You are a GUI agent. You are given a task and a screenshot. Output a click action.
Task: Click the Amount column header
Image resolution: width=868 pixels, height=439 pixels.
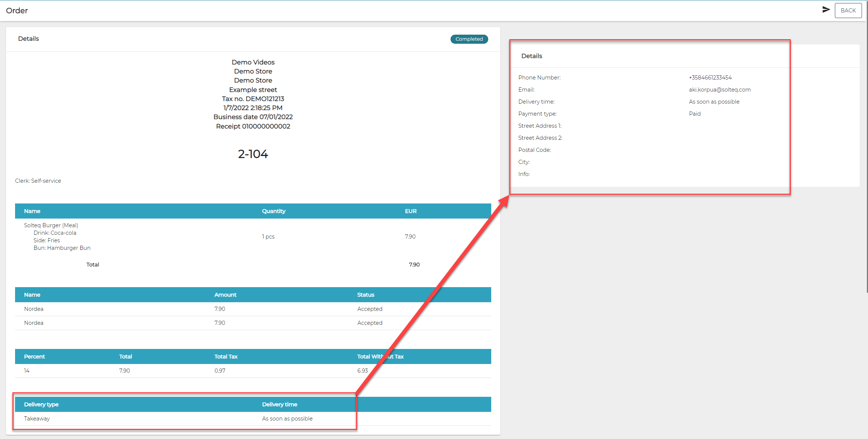(x=225, y=295)
